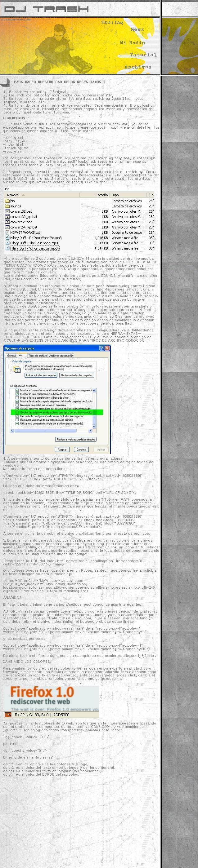Click the Aceptar button
The height and width of the screenshot is (868, 198).
[62, 450]
